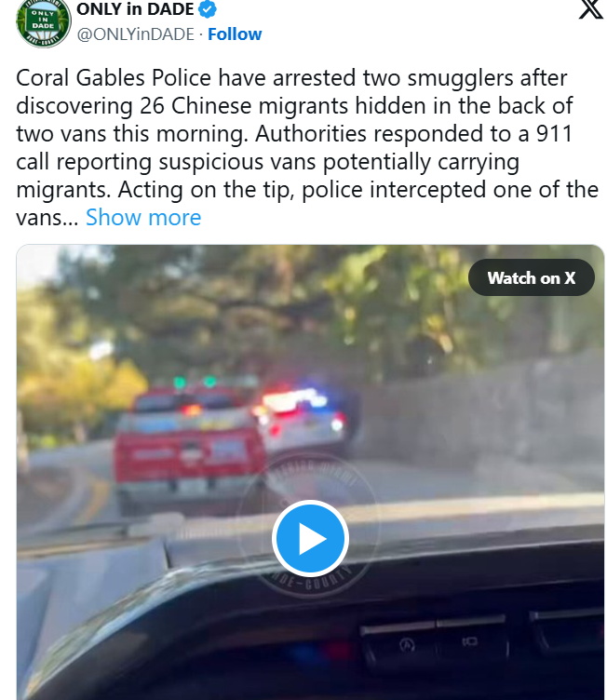
Task: Click the ONLY in DADE profile avatar
Action: tap(44, 22)
